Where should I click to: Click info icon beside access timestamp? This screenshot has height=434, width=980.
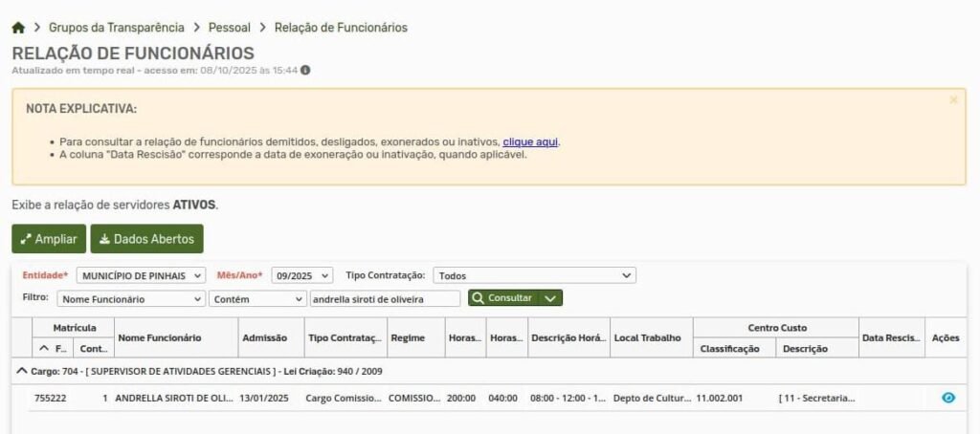pyautogui.click(x=305, y=70)
